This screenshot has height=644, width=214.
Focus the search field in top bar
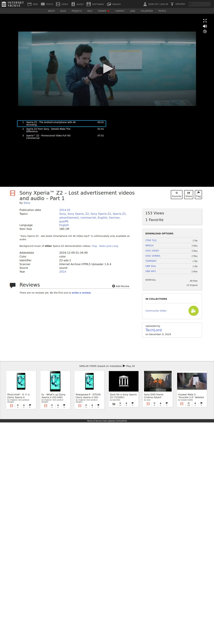(x=199, y=4)
